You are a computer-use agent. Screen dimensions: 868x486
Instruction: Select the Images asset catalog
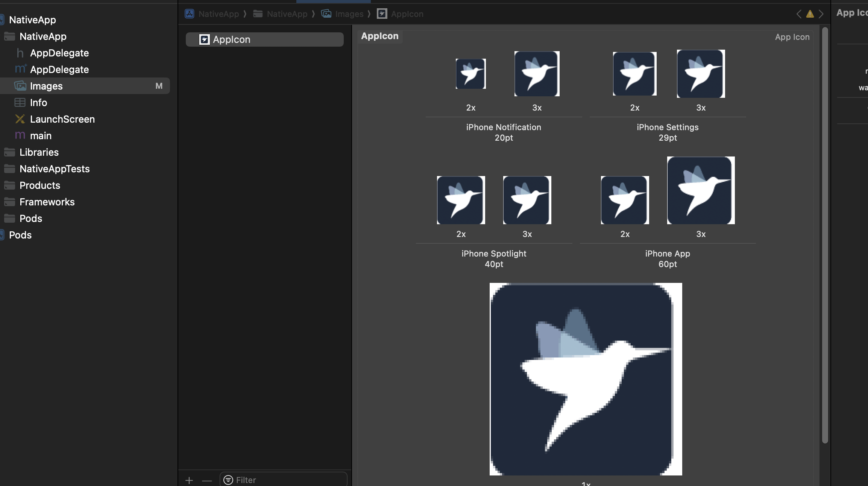(85, 86)
